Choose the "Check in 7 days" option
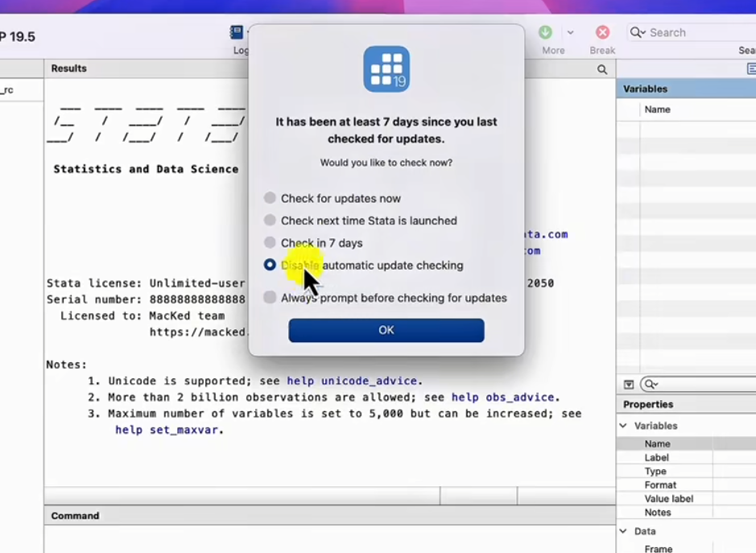Screen dimensions: 756x553 [270, 242]
